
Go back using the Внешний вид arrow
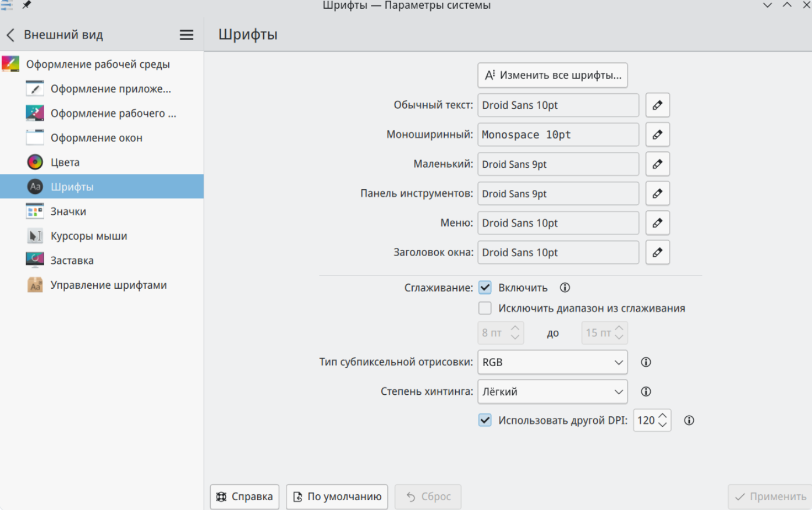(x=10, y=35)
